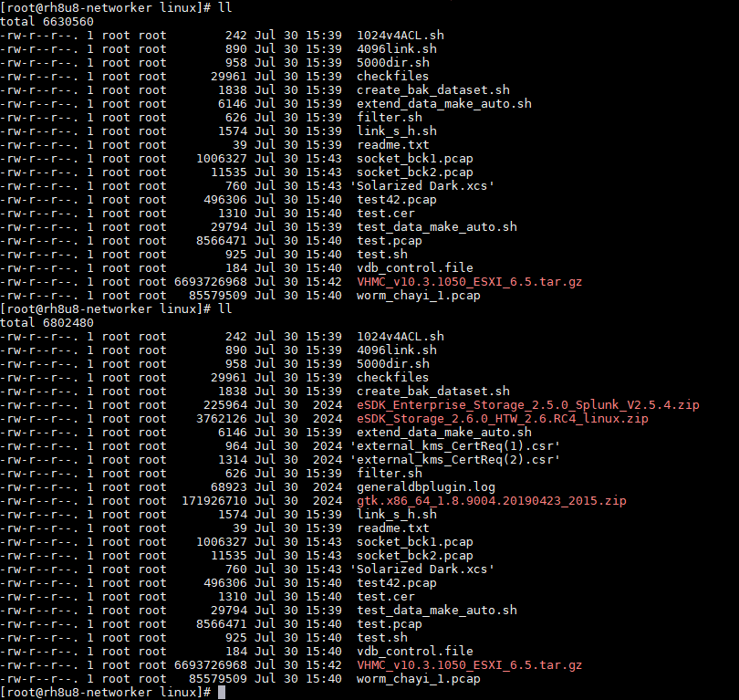739x700 pixels.
Task: Click 'external_kms_CertReq(1).csr' filename
Action: pos(455,446)
